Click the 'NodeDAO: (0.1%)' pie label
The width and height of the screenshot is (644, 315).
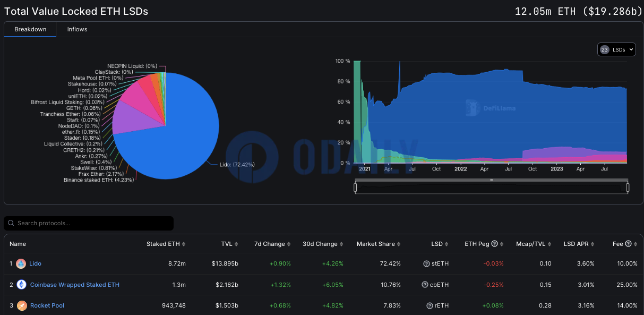coord(78,125)
